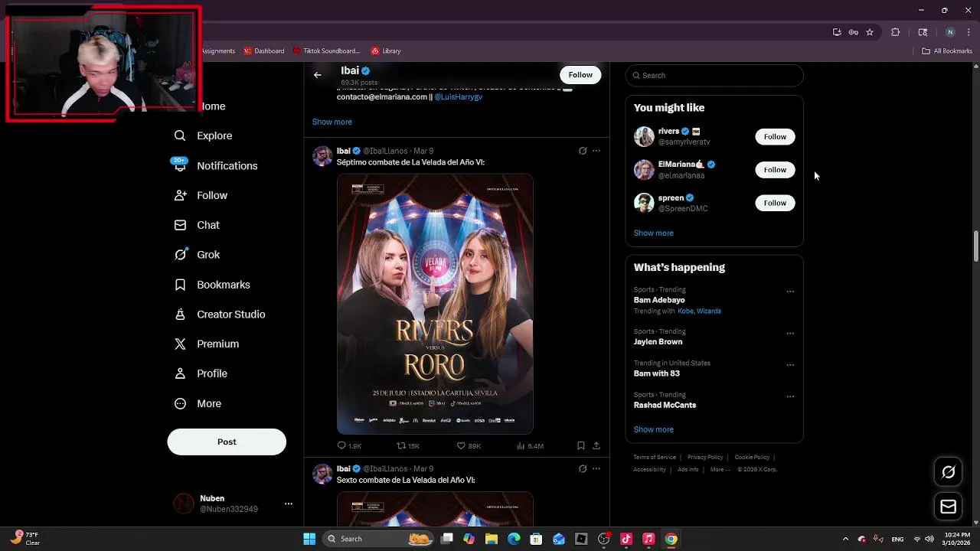This screenshot has height=551, width=980.
Task: Open Chat from the sidebar
Action: click(198, 225)
